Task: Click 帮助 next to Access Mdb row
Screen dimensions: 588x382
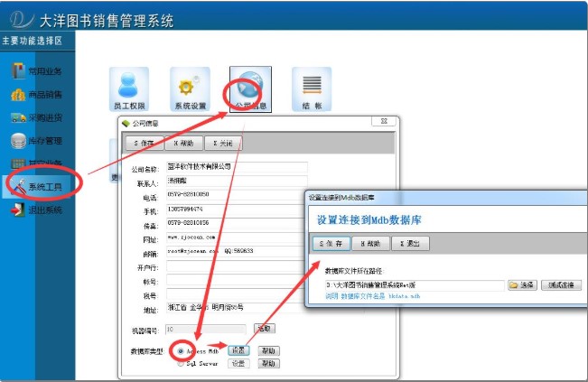Action: click(268, 351)
